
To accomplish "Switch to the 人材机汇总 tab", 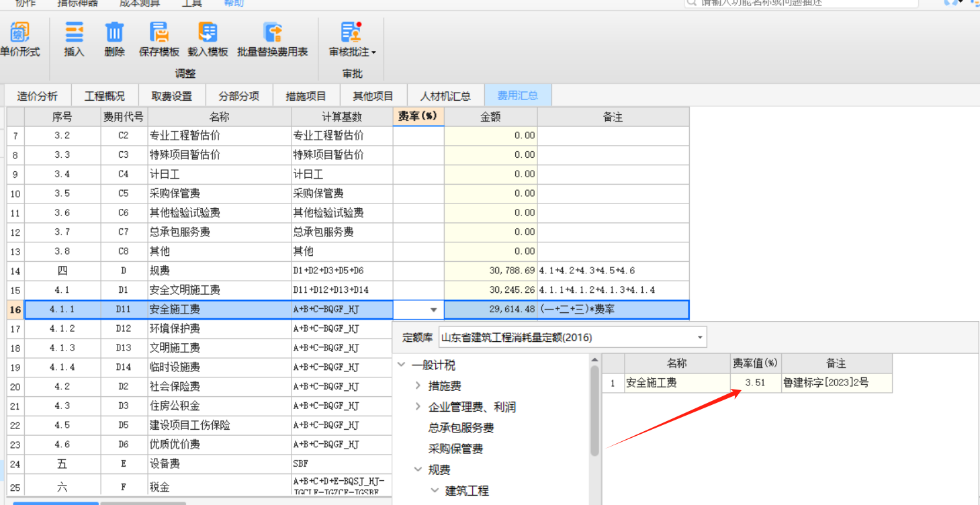I will [x=446, y=95].
